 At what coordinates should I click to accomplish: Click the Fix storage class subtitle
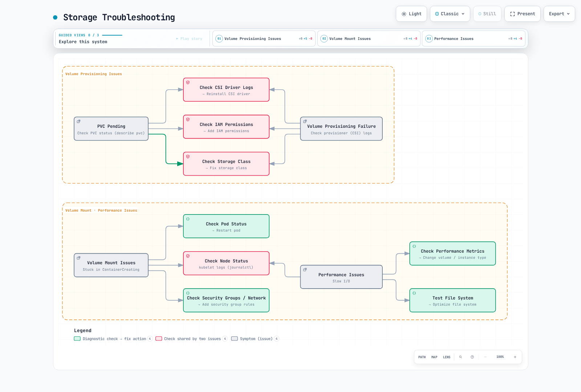(x=226, y=168)
